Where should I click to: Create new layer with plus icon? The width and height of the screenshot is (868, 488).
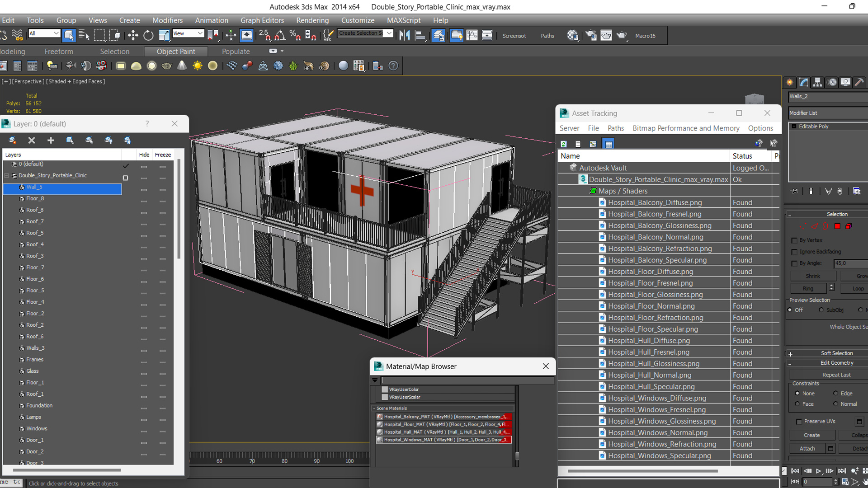pos(51,141)
